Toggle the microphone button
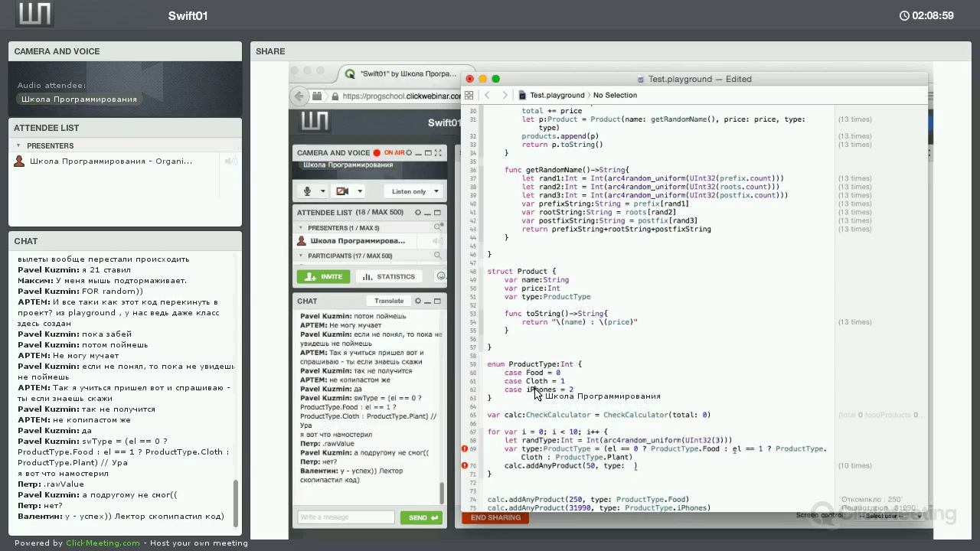Screen dimensions: 980x551 pyautogui.click(x=307, y=191)
